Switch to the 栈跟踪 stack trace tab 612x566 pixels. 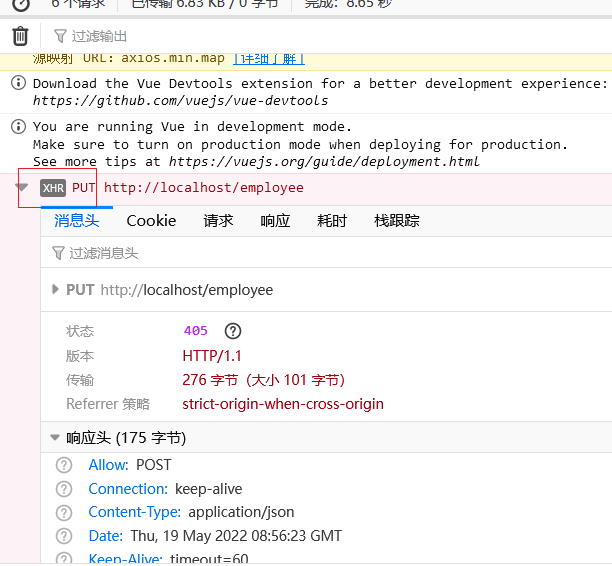(x=397, y=221)
